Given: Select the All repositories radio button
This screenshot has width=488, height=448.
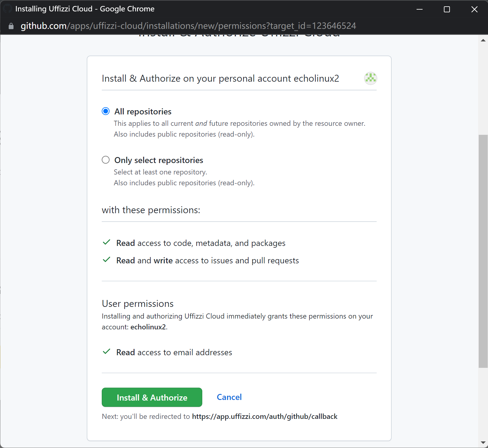Looking at the screenshot, I should click(106, 111).
